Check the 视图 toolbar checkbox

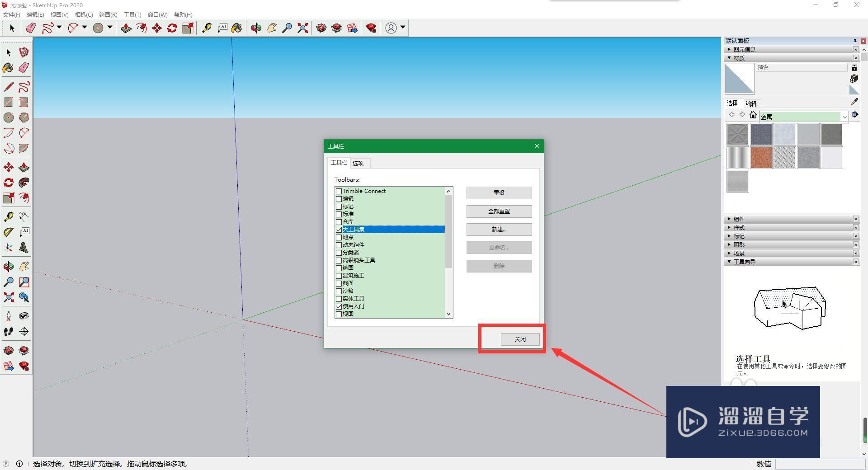pyautogui.click(x=339, y=314)
